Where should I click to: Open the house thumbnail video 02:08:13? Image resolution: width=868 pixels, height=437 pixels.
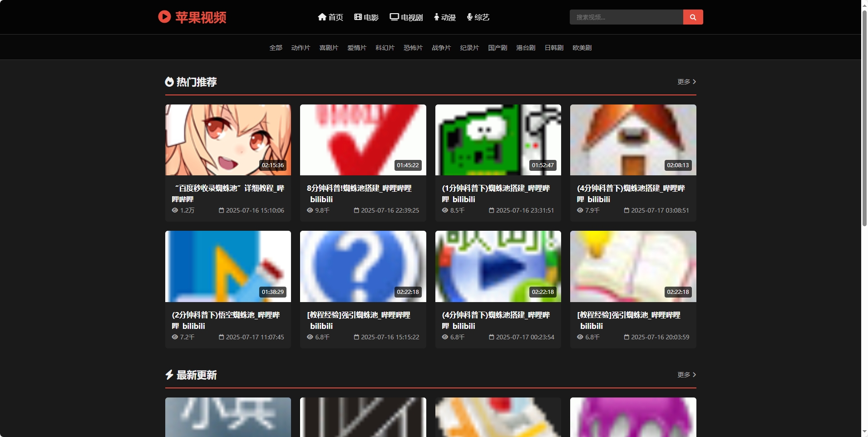[633, 140]
